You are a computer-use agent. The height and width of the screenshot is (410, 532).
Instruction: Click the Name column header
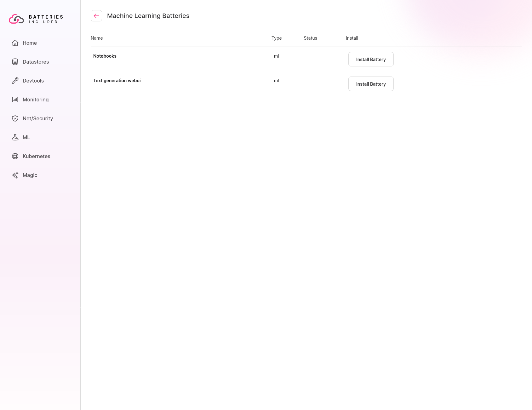pyautogui.click(x=97, y=38)
